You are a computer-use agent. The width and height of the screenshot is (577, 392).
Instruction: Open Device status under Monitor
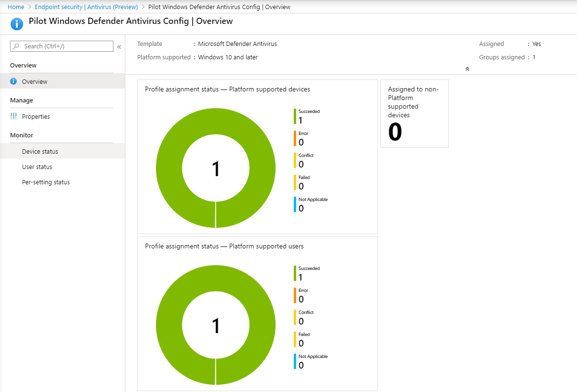(x=39, y=150)
